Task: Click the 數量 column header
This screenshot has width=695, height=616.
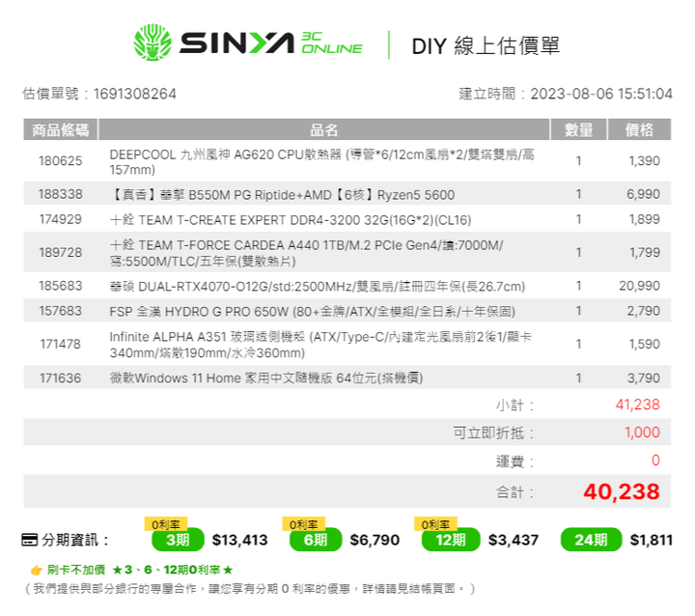Action: pos(578,130)
